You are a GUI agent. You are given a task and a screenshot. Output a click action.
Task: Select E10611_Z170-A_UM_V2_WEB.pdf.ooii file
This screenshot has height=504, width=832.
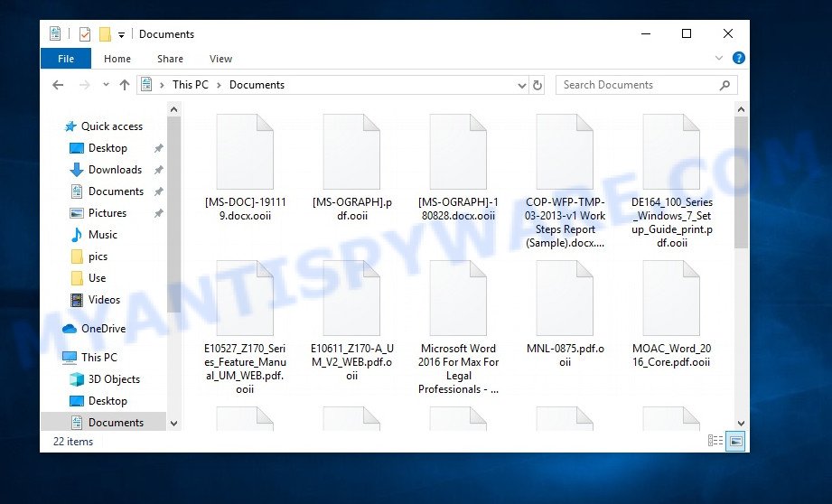pos(351,321)
